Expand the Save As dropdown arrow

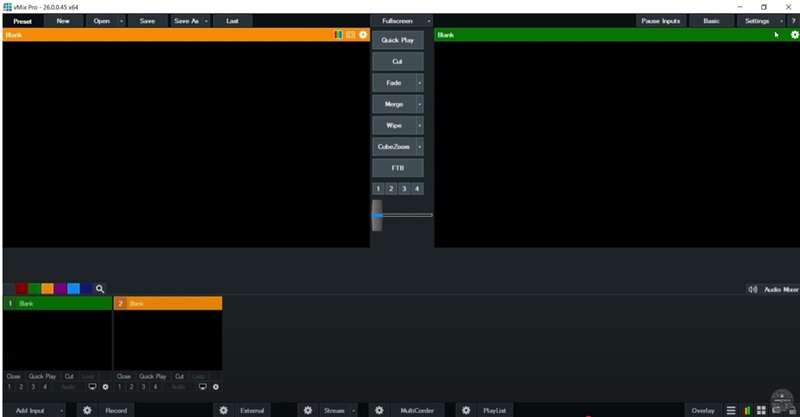pos(206,21)
